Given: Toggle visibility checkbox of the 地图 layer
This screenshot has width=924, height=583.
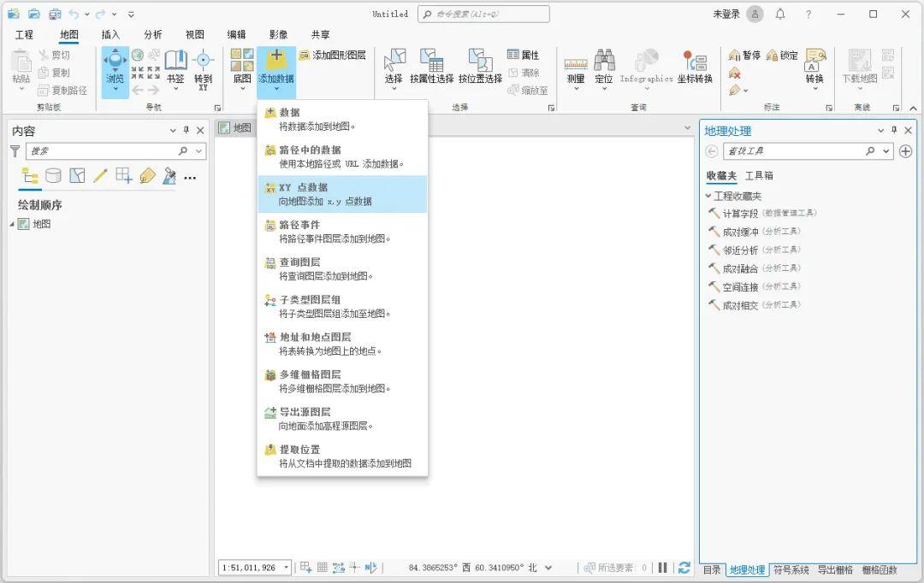Looking at the screenshot, I should 21,224.
